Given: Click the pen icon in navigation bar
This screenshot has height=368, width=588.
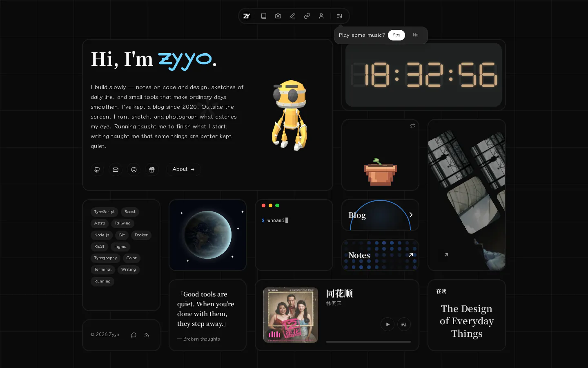Looking at the screenshot, I should (x=292, y=16).
